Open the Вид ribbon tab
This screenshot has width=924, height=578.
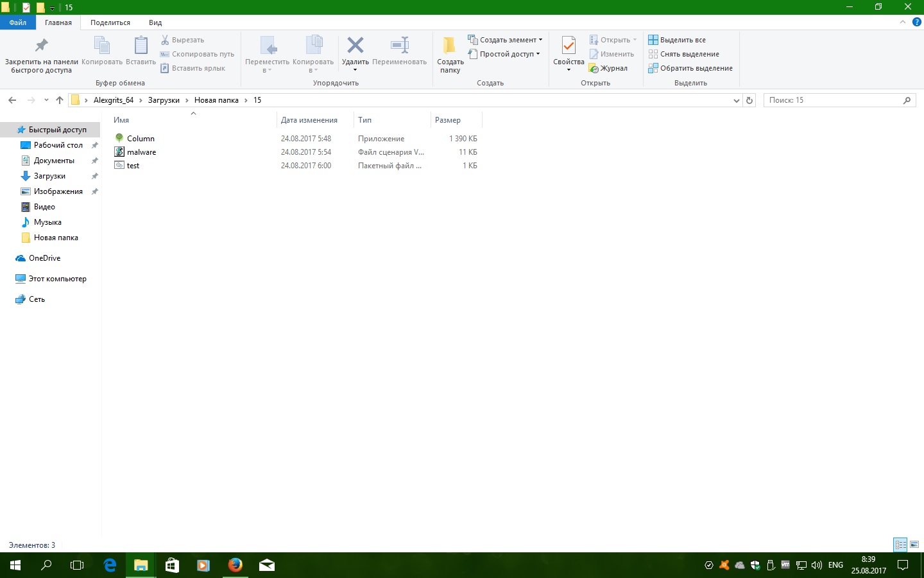pos(155,22)
